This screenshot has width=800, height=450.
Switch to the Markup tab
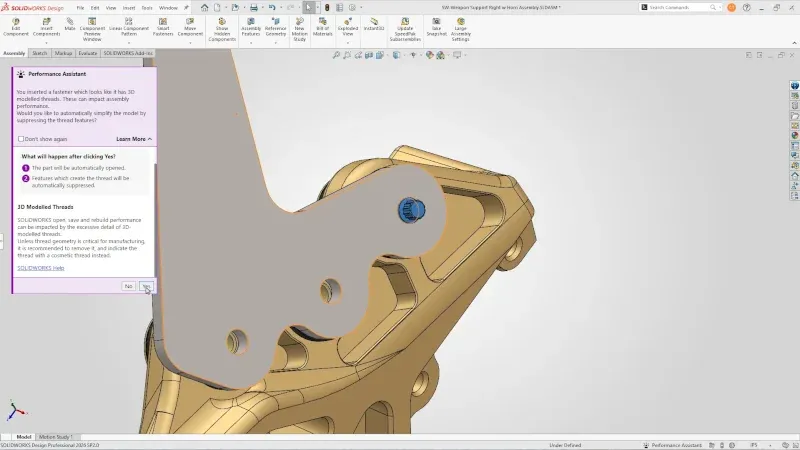(63, 53)
